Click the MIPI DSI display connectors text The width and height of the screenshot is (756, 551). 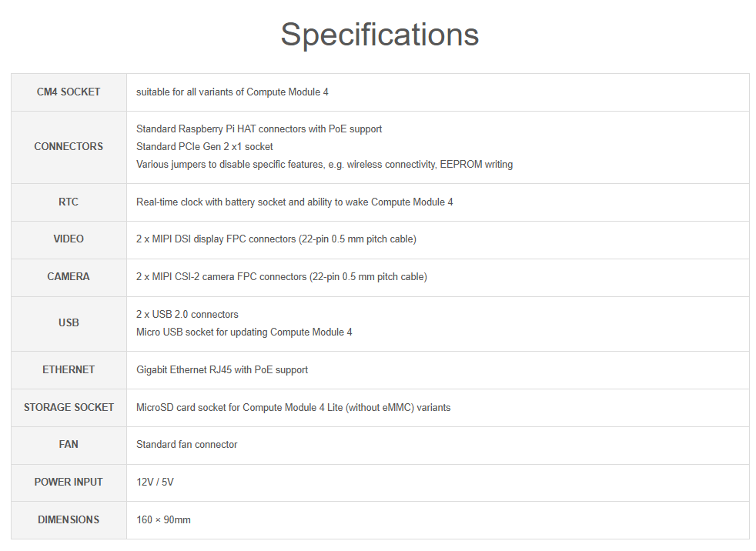(x=276, y=239)
